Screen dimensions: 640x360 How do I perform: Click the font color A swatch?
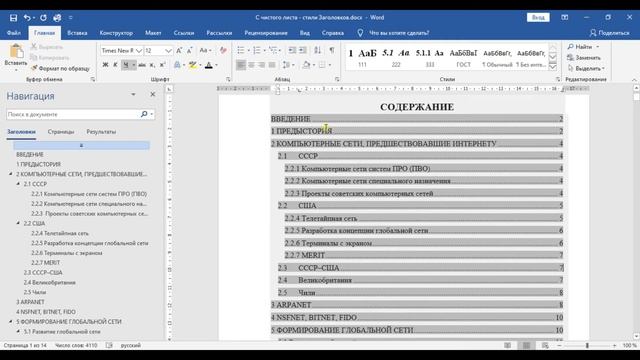209,65
